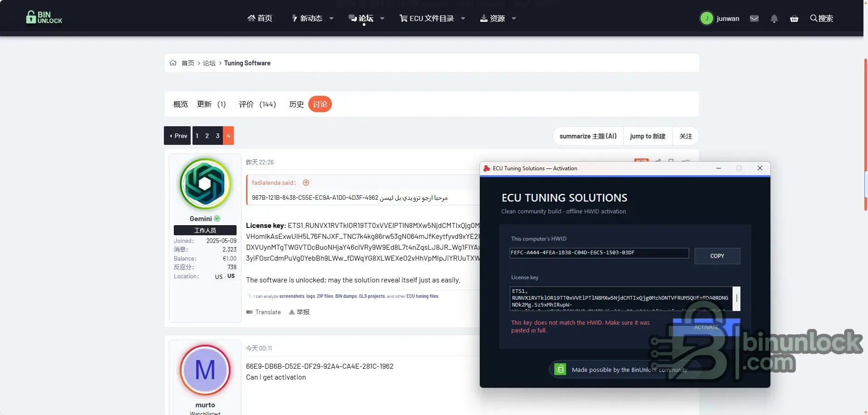Click 'BIN dumps' link in signature
This screenshot has height=415, width=868.
(x=346, y=296)
